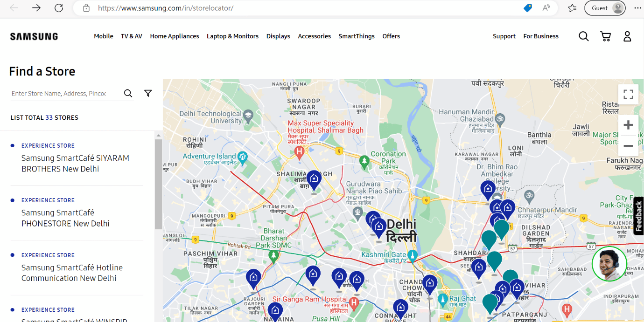The height and width of the screenshot is (322, 644).
Task: Open the Mobile menu
Action: [x=104, y=36]
